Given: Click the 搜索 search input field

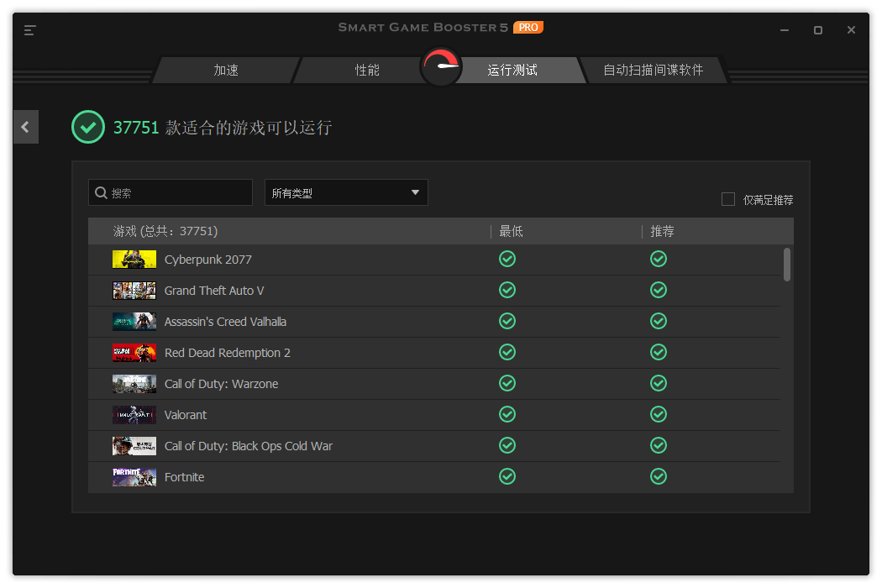Looking at the screenshot, I should (x=178, y=192).
